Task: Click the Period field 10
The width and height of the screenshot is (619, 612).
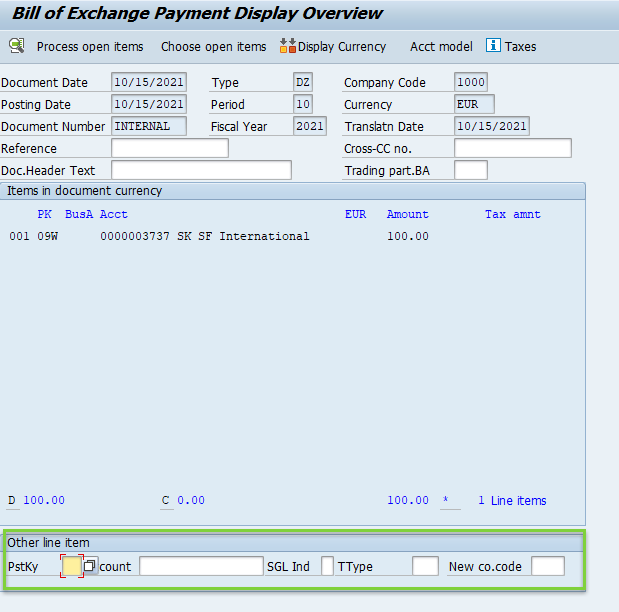Action: (x=303, y=104)
